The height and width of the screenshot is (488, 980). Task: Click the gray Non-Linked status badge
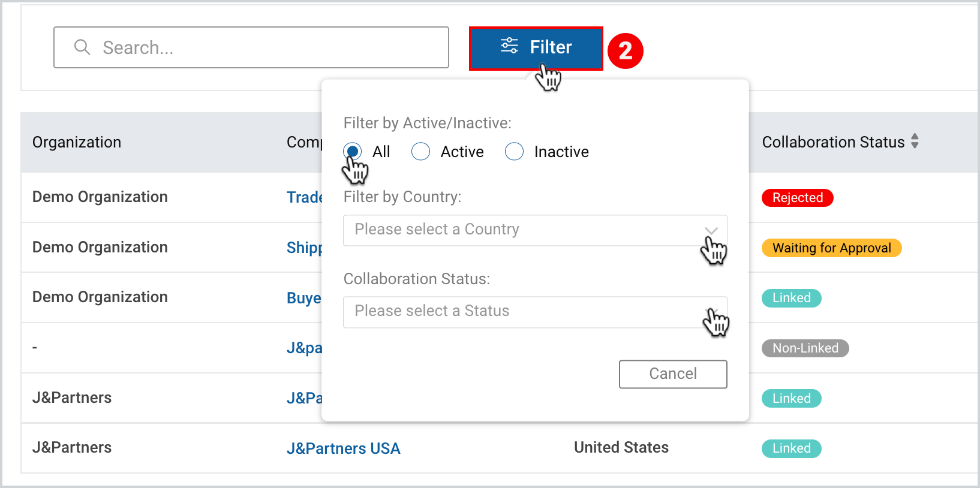(x=805, y=348)
